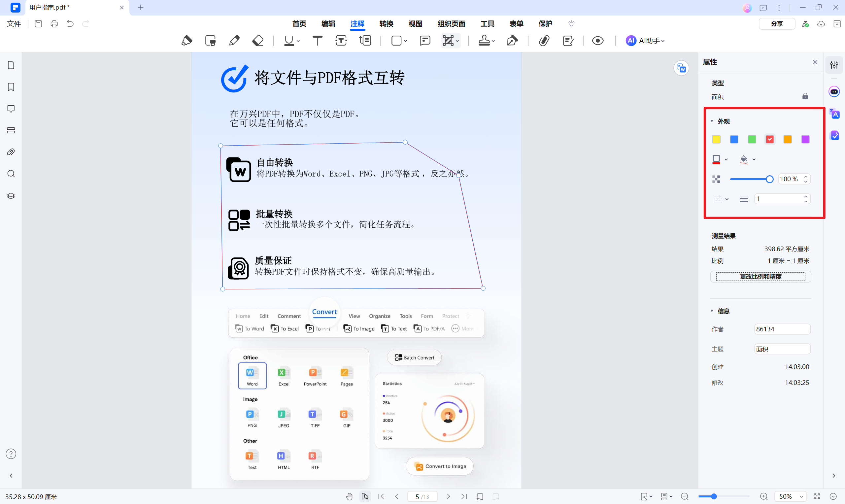
Task: Switch to the 转换 ribbon tab
Action: (386, 24)
